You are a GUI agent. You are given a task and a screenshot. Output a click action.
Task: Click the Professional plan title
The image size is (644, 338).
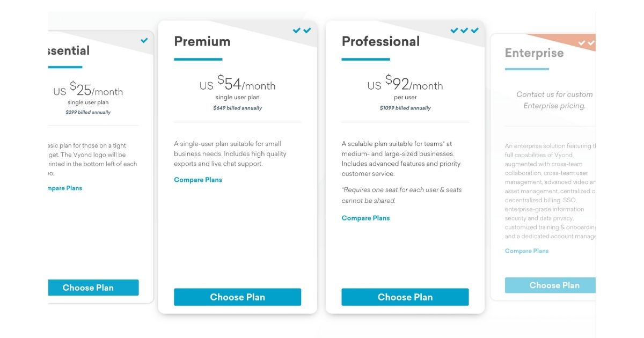[x=380, y=41]
